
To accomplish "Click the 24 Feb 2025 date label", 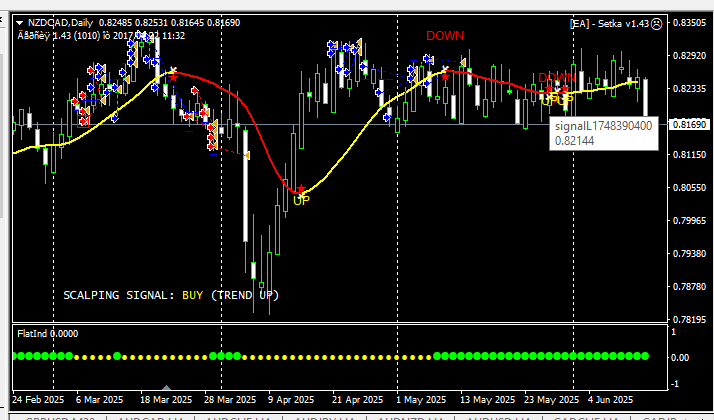I will [38, 400].
